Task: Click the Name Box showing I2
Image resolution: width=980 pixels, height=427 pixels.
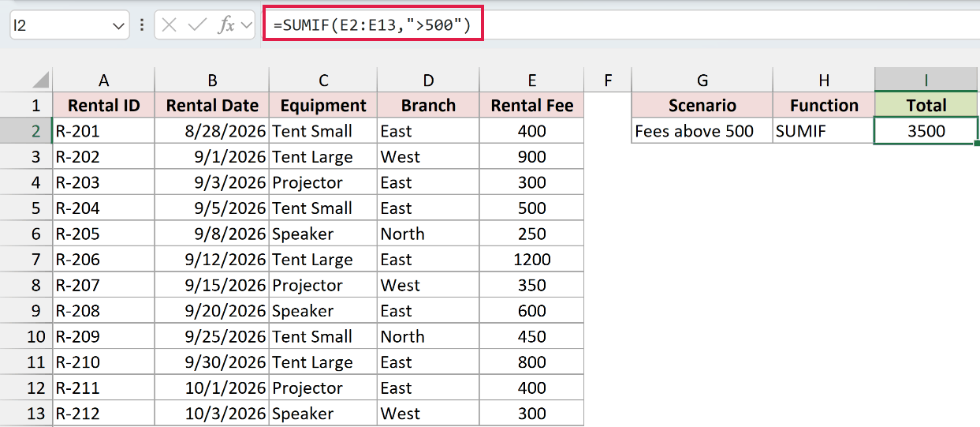Action: click(69, 25)
